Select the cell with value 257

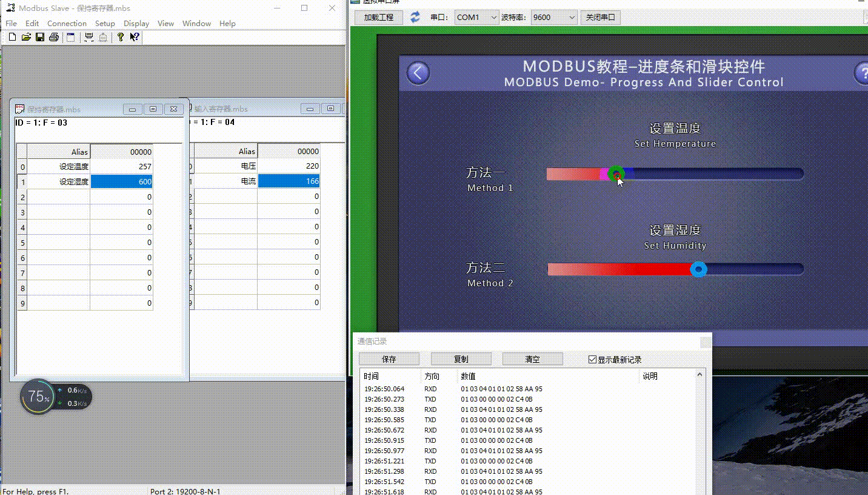[x=121, y=166]
